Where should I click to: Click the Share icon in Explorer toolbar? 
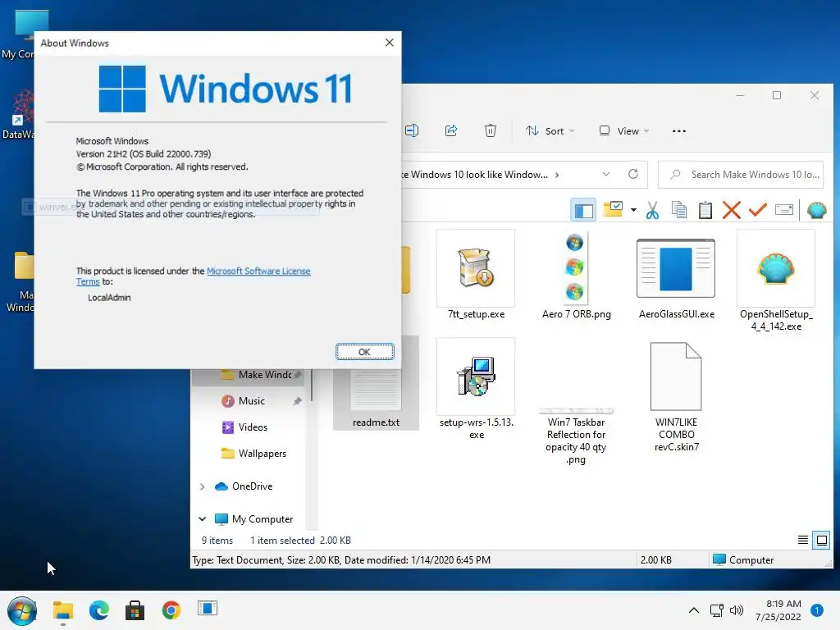[x=451, y=130]
